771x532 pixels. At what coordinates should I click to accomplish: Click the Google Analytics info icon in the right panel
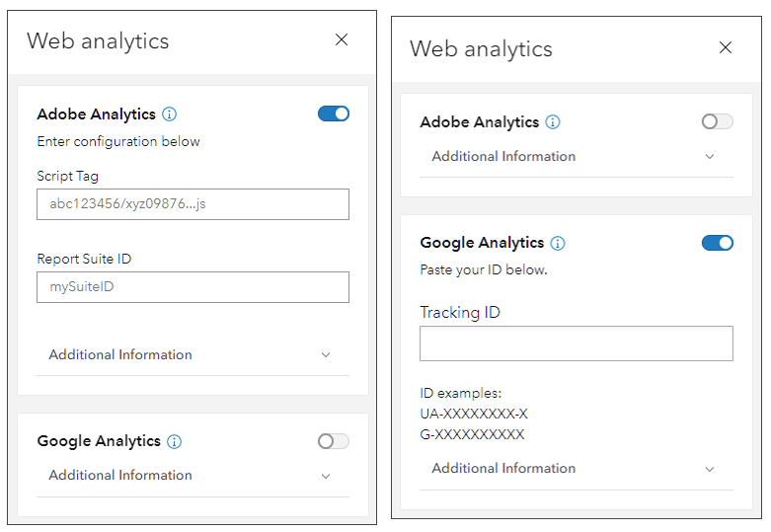[x=558, y=243]
